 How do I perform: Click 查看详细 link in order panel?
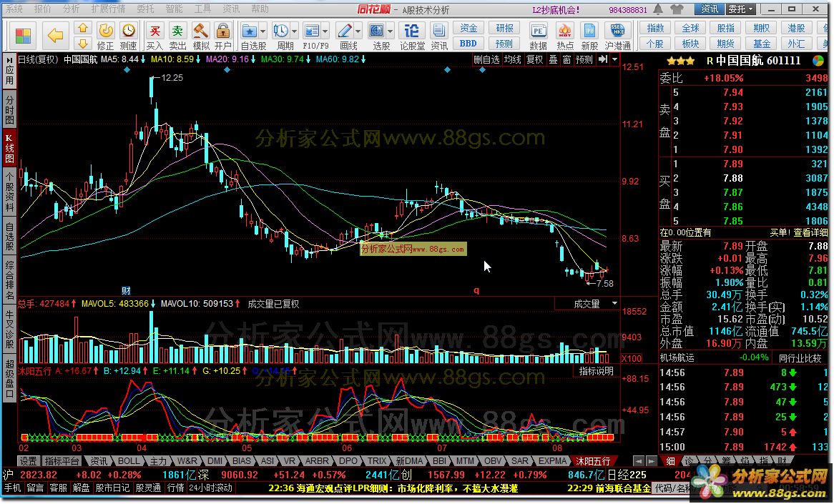click(x=810, y=232)
